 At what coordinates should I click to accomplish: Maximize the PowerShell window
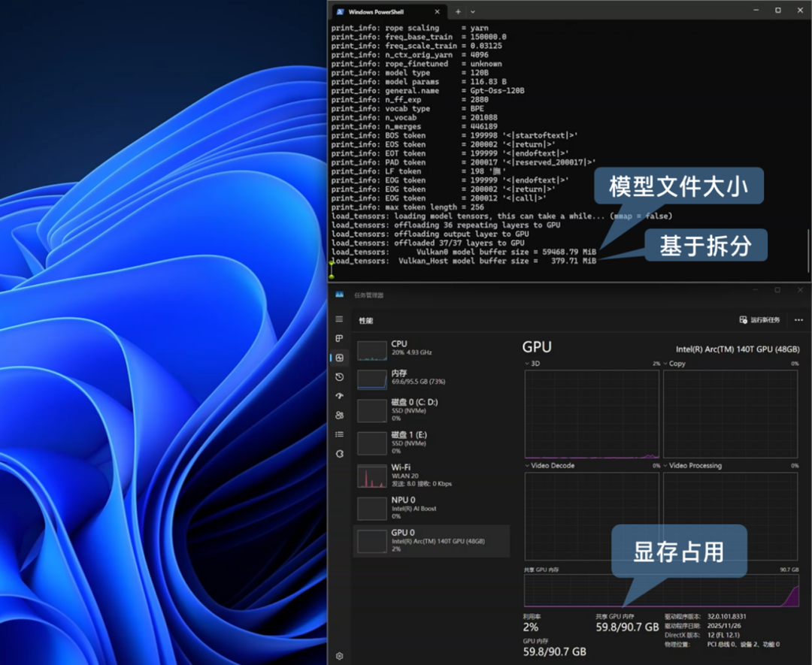click(778, 11)
